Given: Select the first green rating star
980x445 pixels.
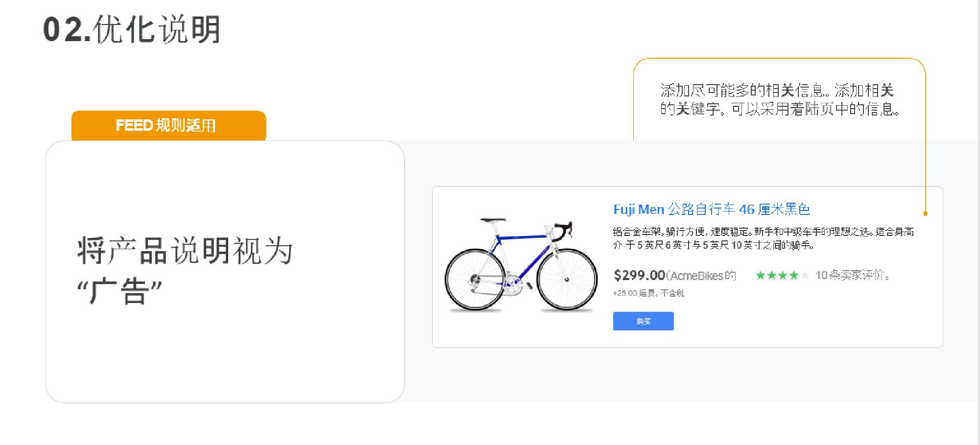Looking at the screenshot, I should (760, 276).
